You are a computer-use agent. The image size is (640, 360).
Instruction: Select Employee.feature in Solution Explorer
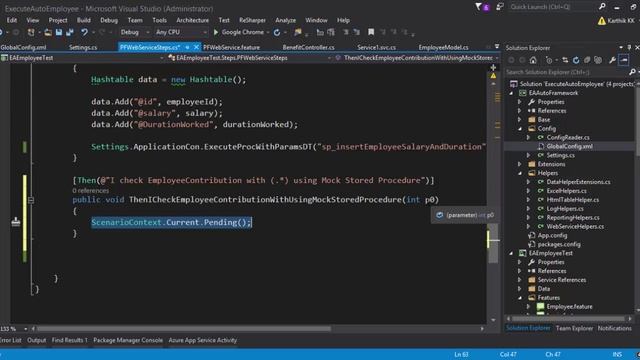[569, 307]
